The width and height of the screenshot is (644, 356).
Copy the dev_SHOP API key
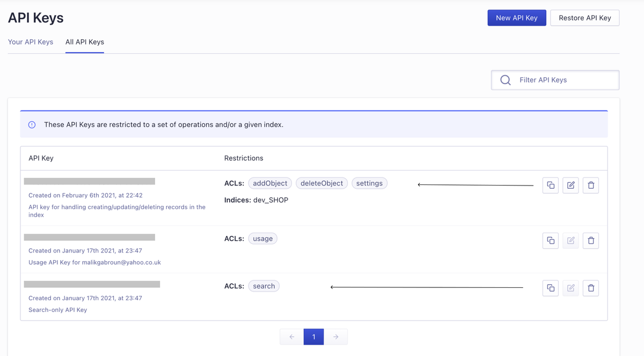point(551,186)
